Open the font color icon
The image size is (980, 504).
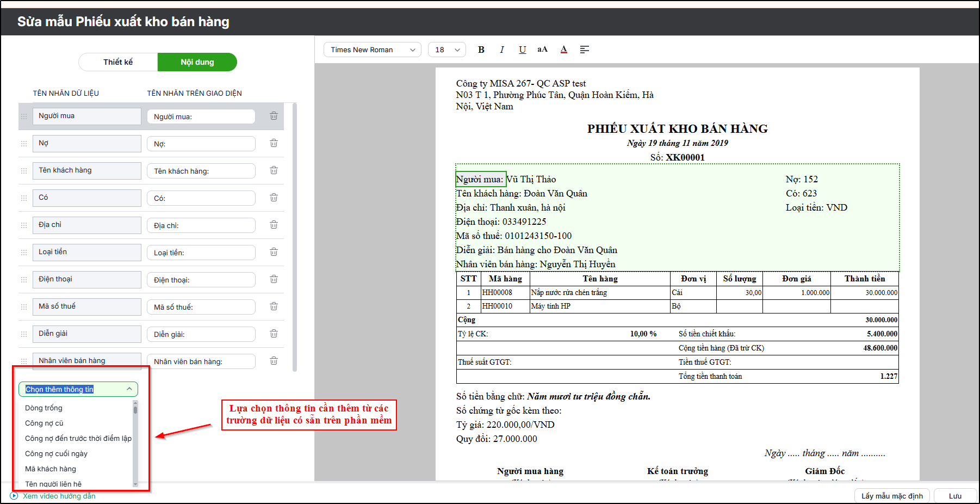point(564,50)
